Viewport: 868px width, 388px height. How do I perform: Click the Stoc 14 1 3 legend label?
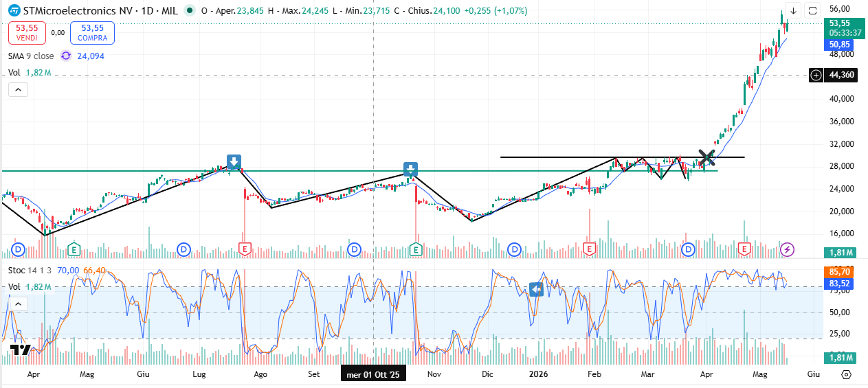tap(31, 271)
